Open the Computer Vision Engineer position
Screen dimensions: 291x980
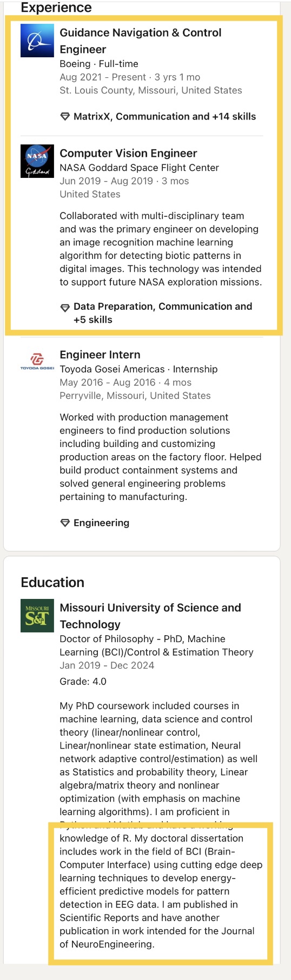128,153
